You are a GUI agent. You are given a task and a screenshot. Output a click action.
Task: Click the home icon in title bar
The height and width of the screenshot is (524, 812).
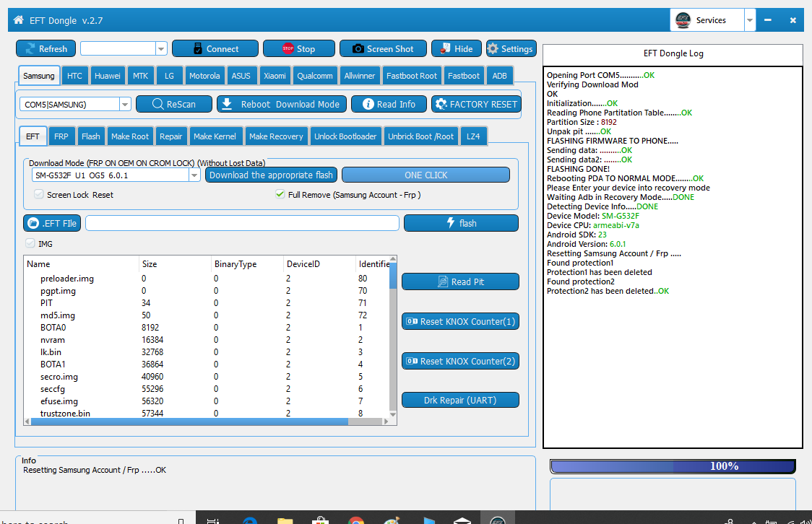pos(19,20)
